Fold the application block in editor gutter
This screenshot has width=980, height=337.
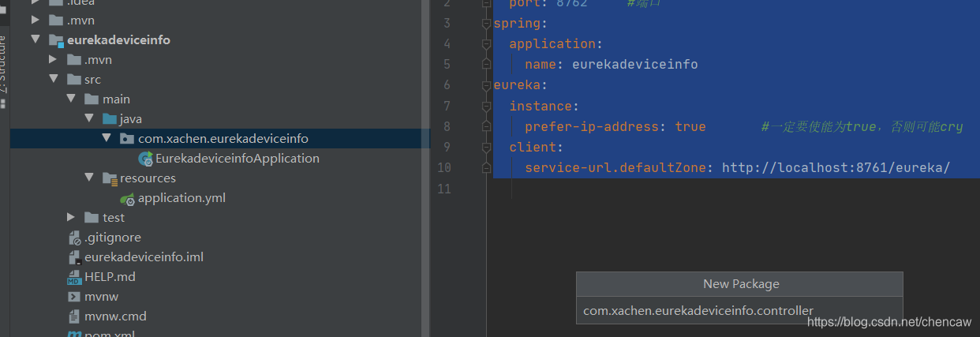[x=486, y=43]
